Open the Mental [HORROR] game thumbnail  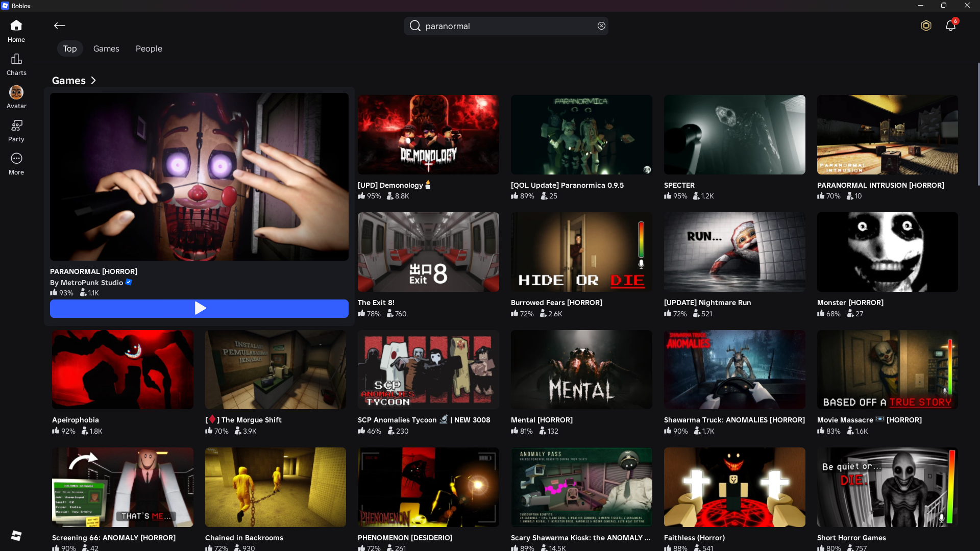pos(581,369)
